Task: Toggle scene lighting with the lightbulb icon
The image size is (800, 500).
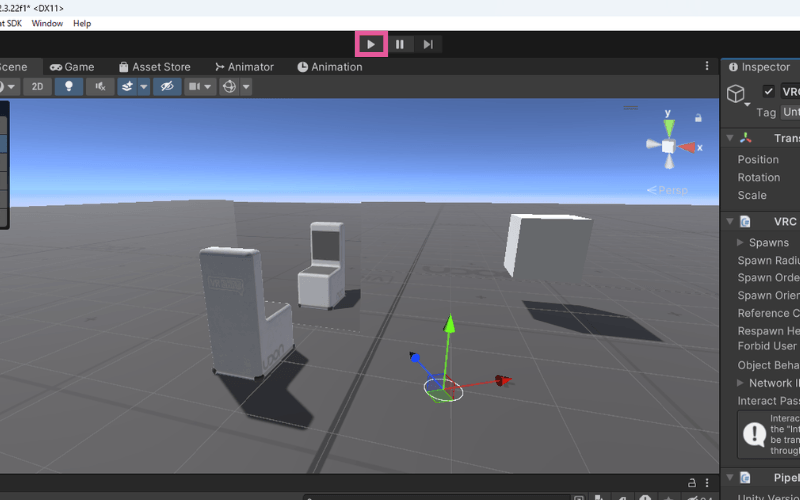Action: coord(68,87)
